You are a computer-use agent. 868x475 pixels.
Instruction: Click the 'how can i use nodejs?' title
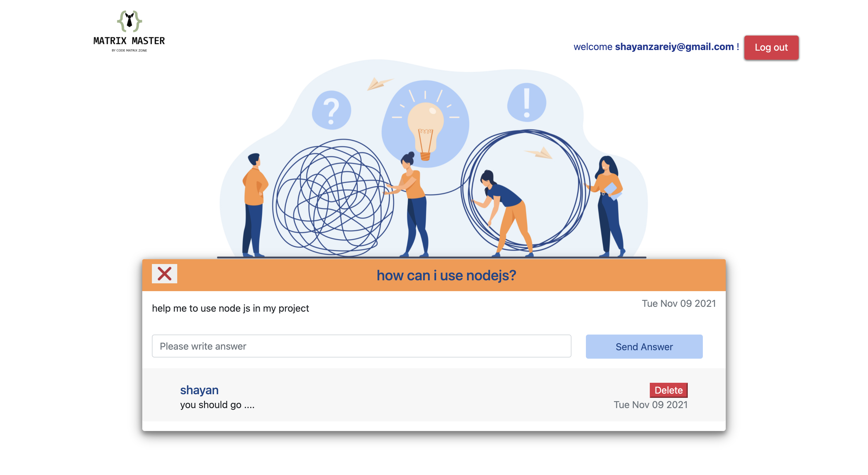tap(446, 275)
